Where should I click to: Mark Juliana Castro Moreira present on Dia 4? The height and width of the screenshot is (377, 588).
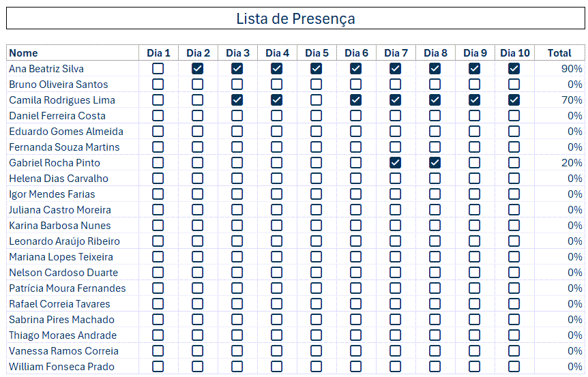click(x=276, y=209)
